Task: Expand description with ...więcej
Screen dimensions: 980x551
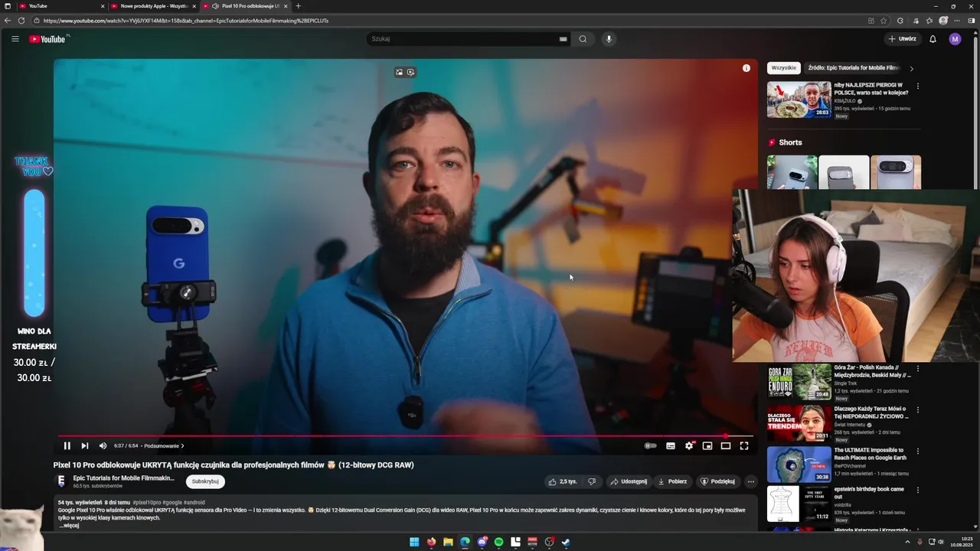Action: pyautogui.click(x=69, y=526)
